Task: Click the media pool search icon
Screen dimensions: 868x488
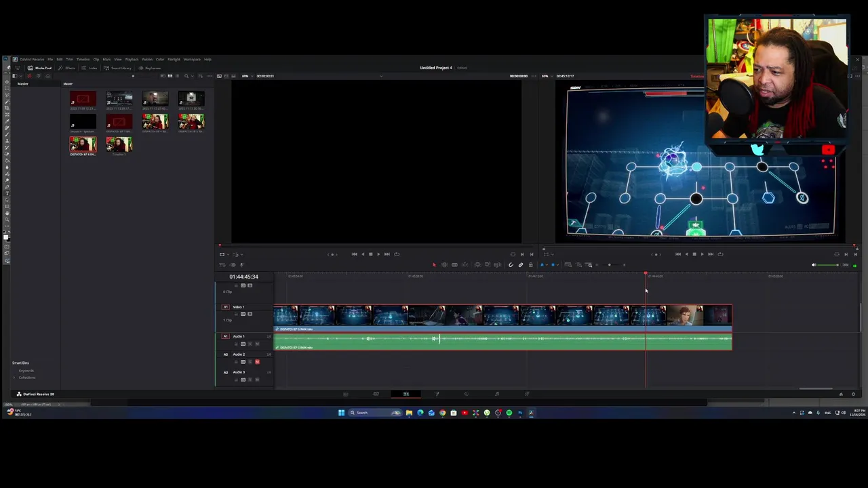Action: 186,76
